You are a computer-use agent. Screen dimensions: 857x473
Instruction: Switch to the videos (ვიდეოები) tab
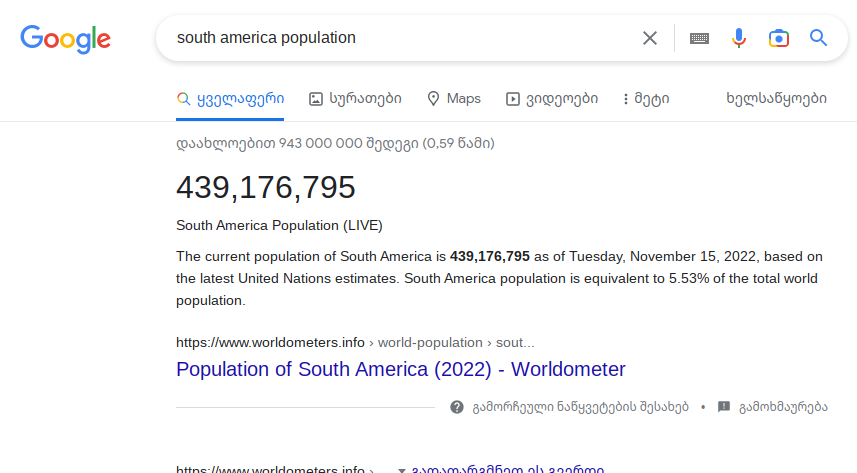tap(552, 98)
